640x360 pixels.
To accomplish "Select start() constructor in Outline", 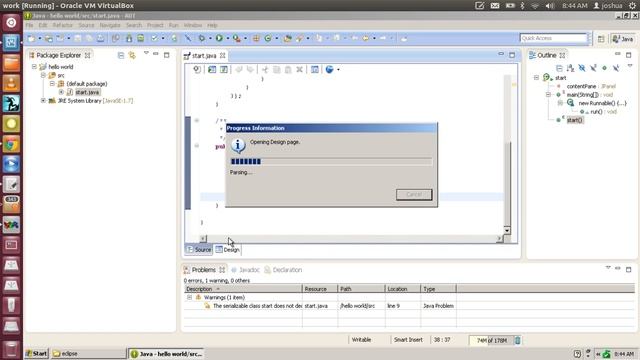I will pyautogui.click(x=575, y=120).
